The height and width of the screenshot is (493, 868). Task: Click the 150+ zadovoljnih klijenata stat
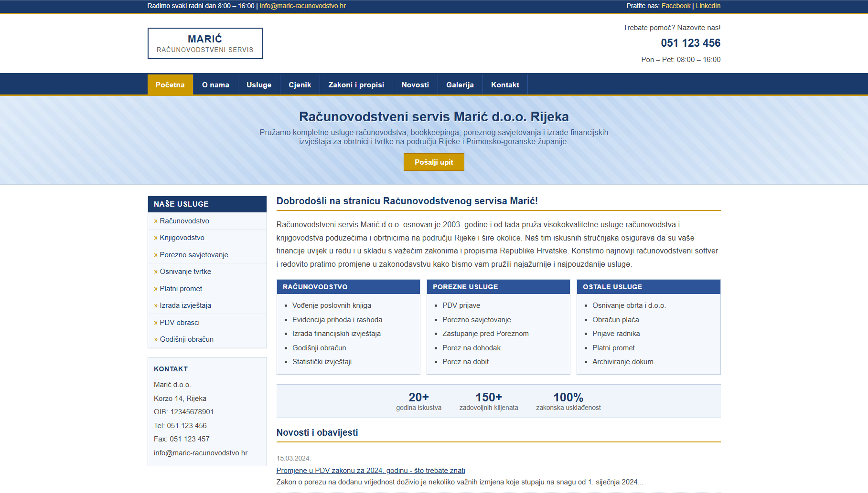pos(489,401)
